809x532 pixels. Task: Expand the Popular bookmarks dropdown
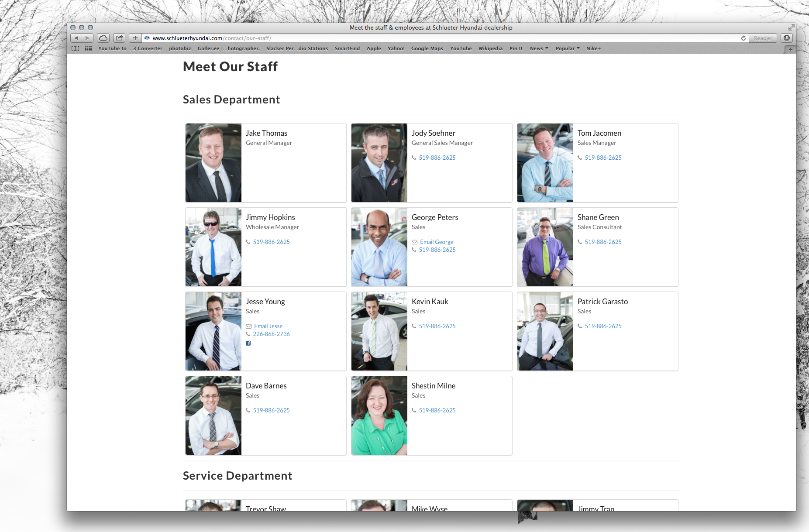(x=567, y=48)
